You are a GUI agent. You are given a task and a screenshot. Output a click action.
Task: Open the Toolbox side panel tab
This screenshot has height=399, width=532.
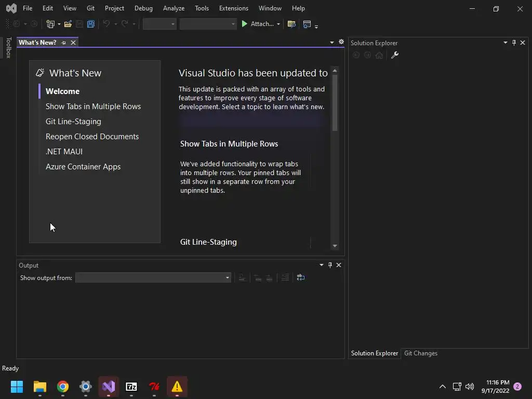click(x=8, y=47)
